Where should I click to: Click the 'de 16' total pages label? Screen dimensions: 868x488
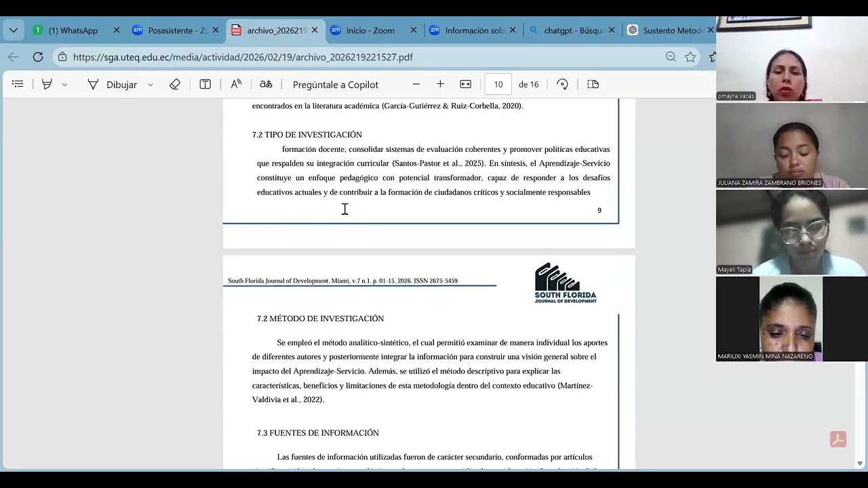point(528,84)
